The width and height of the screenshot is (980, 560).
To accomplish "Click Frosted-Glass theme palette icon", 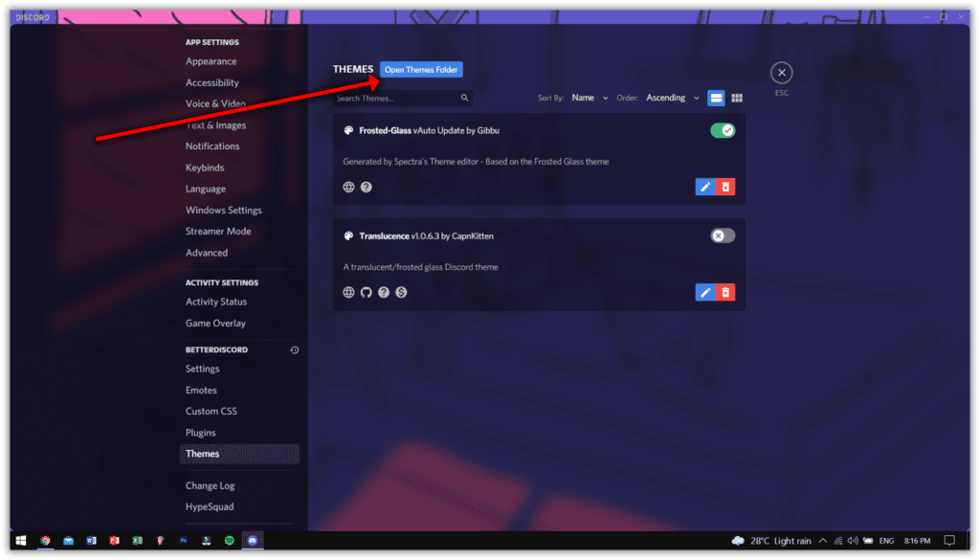I will [x=348, y=130].
